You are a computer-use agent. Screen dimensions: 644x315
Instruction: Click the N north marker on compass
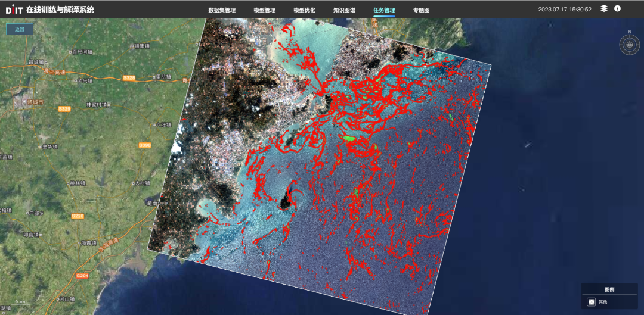click(x=629, y=32)
